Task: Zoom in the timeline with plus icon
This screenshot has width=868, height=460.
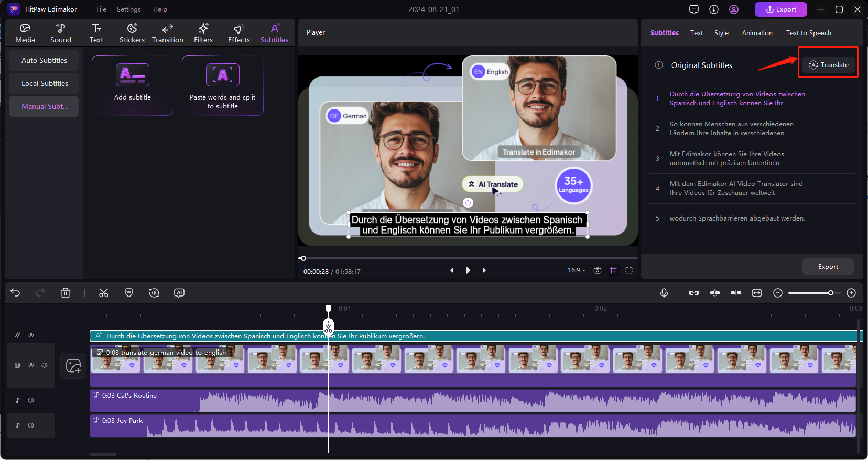Action: tap(851, 293)
